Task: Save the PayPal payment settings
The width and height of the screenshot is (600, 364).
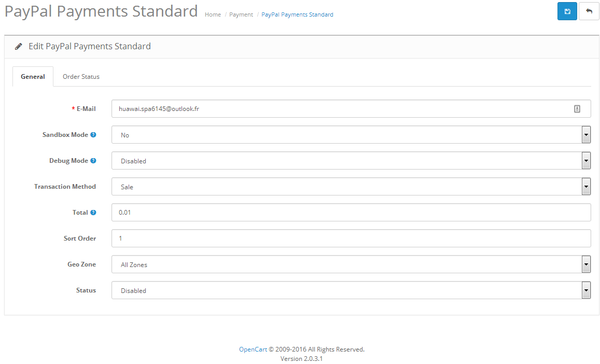Action: 567,11
